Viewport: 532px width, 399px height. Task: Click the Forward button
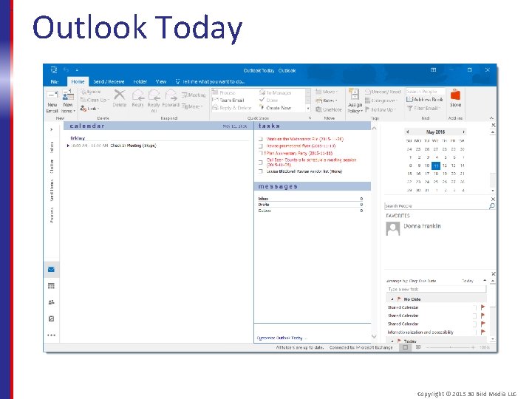click(171, 98)
